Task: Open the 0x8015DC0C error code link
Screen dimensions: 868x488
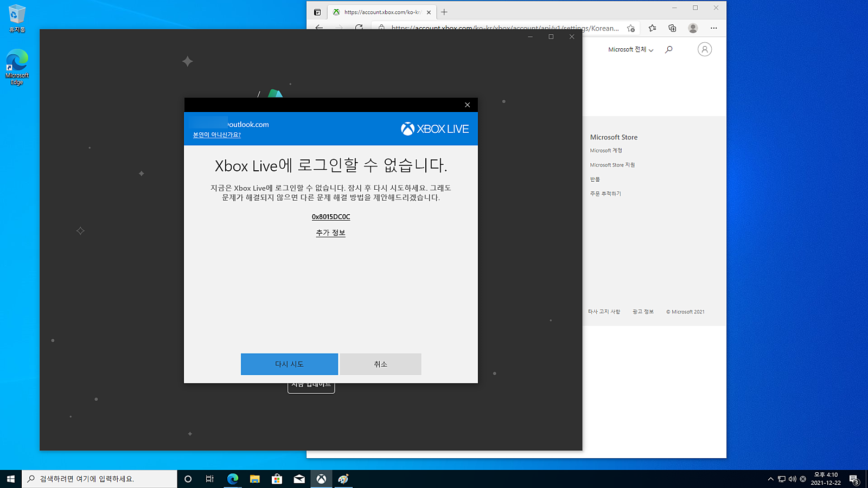Action: [x=331, y=217]
